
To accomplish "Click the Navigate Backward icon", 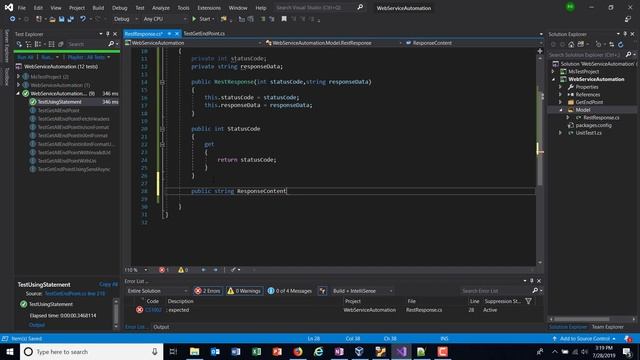I will 13,19.
